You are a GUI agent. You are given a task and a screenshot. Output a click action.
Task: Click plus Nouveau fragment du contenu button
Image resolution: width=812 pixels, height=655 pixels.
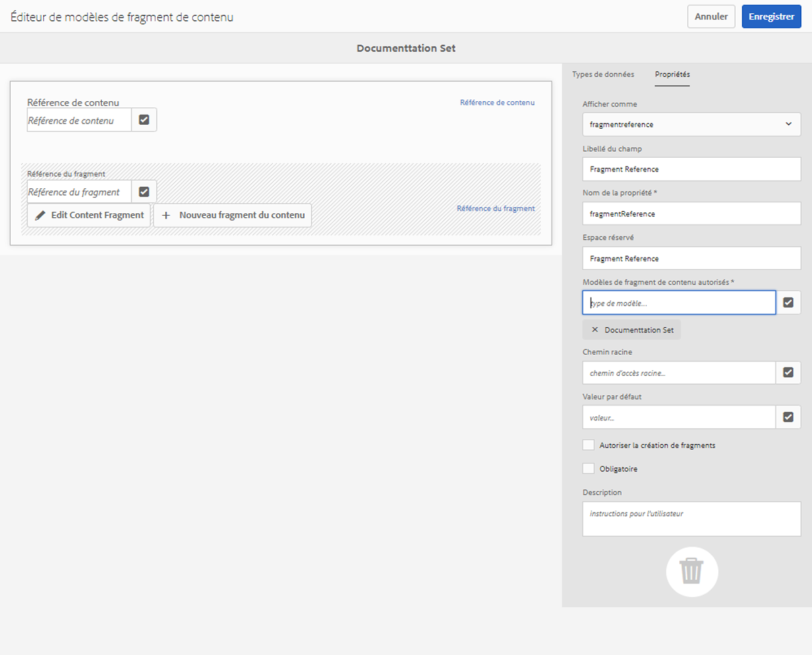233,215
